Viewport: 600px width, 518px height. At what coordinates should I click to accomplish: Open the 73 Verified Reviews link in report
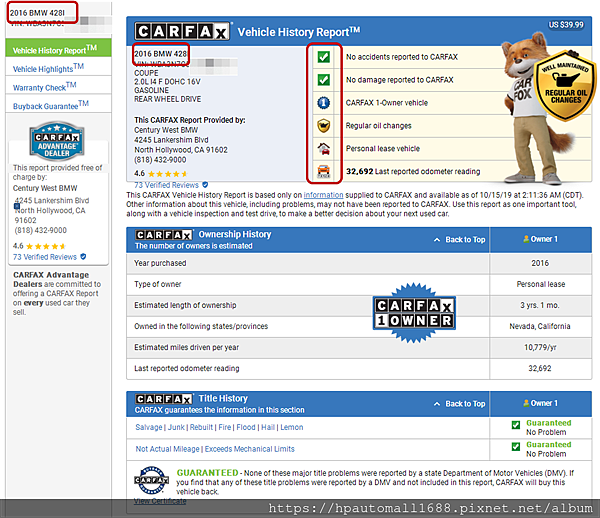(x=166, y=185)
